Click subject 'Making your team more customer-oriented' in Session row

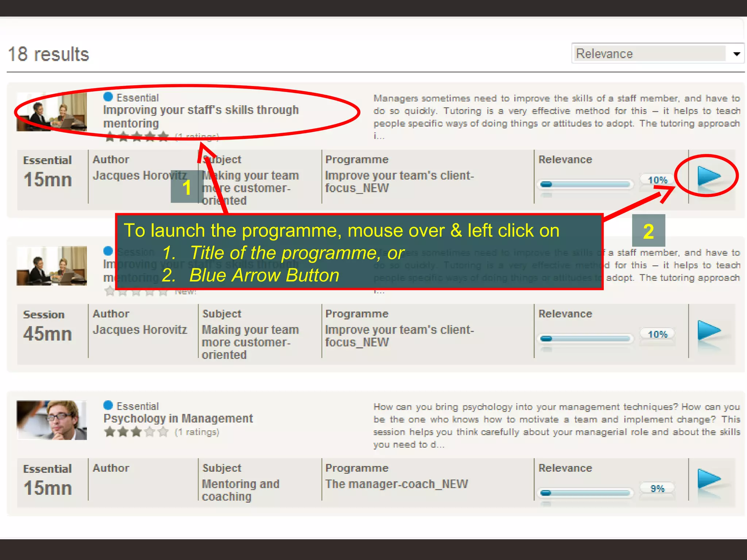[250, 342]
